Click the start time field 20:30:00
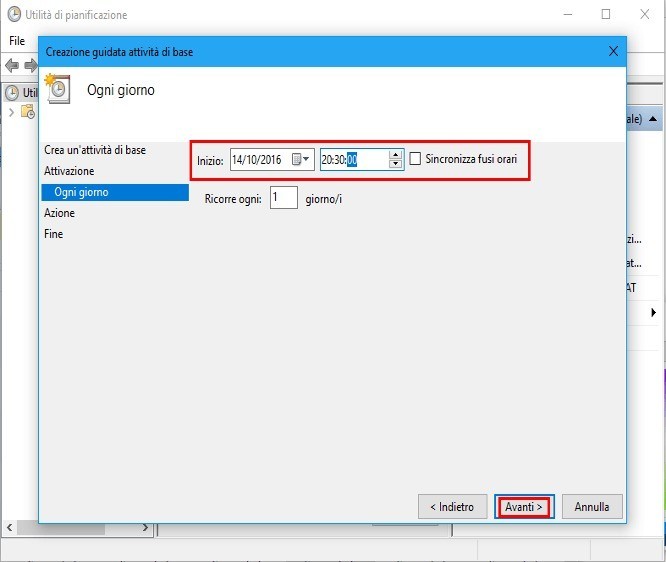Image resolution: width=666 pixels, height=562 pixels. (352, 160)
